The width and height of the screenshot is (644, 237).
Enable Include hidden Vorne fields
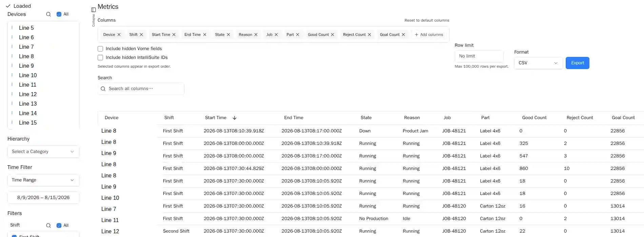(100, 49)
